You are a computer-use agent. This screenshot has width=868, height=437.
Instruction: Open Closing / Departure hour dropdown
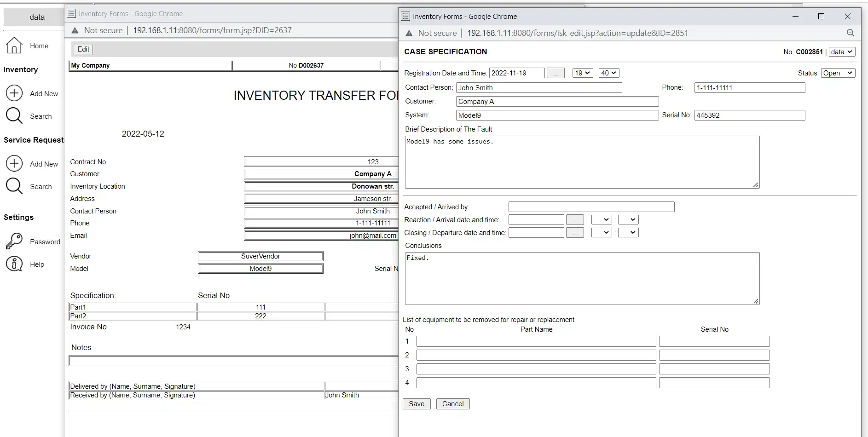pyautogui.click(x=602, y=233)
